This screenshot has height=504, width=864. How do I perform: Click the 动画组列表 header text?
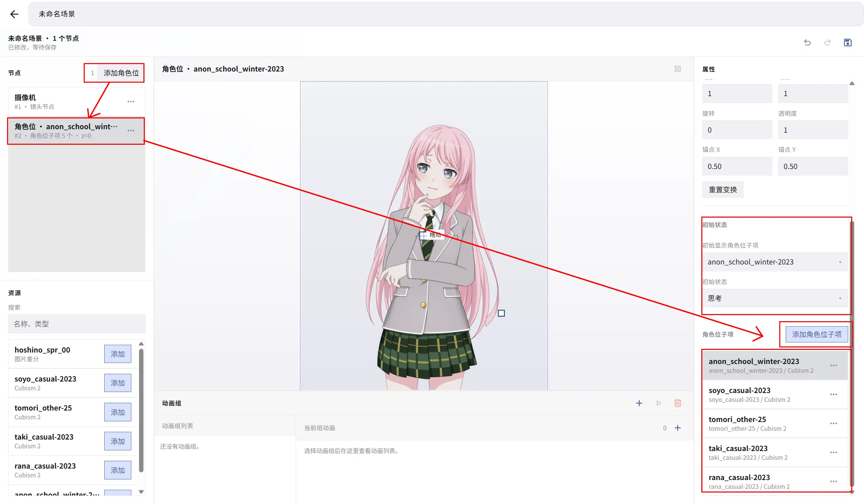click(x=178, y=426)
